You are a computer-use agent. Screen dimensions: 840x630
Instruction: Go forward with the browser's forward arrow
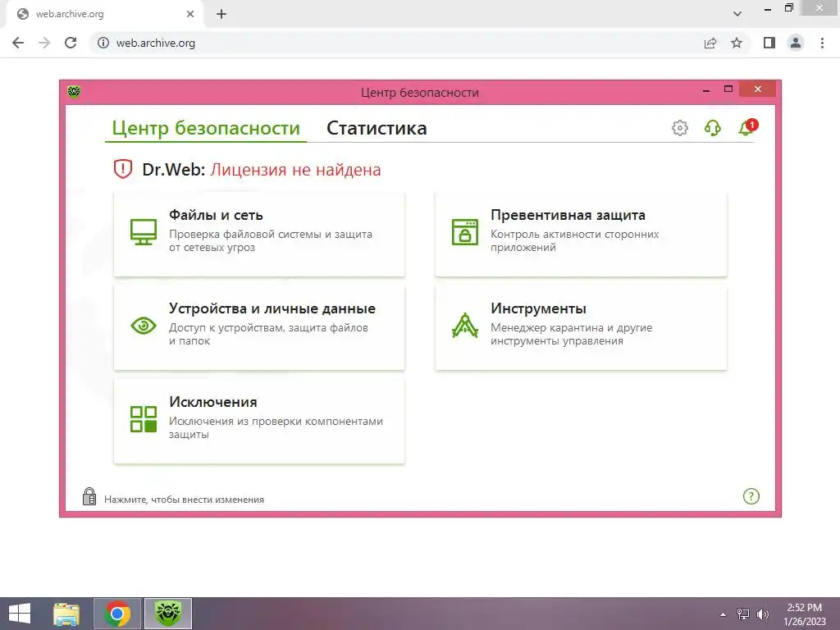click(44, 43)
